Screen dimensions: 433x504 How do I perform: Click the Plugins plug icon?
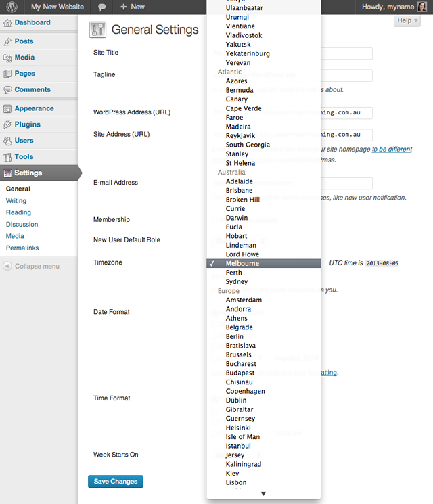(7, 124)
